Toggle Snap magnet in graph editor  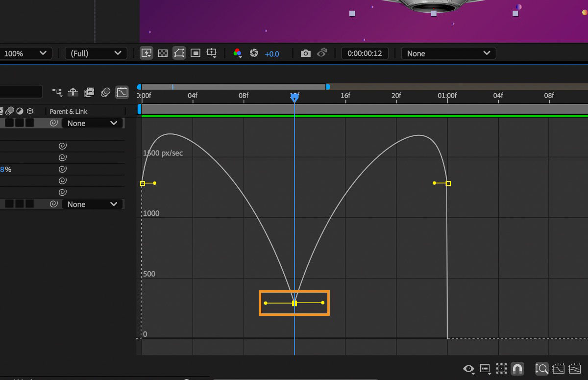click(517, 369)
